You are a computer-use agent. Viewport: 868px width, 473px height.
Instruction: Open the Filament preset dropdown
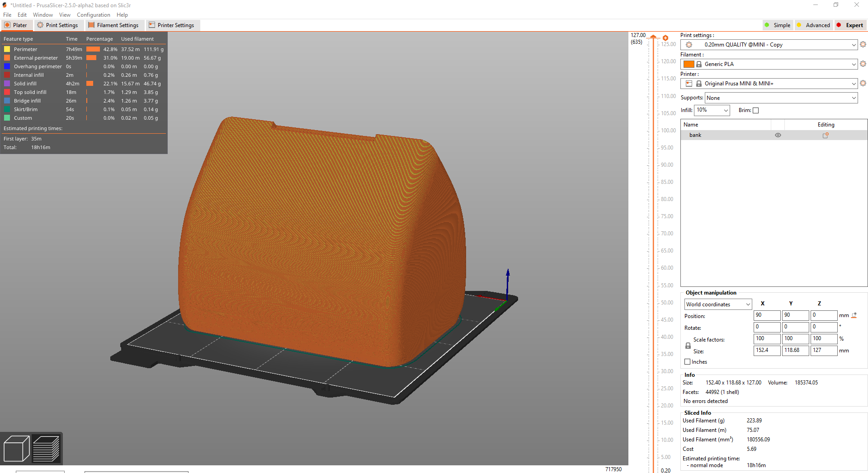tap(769, 64)
